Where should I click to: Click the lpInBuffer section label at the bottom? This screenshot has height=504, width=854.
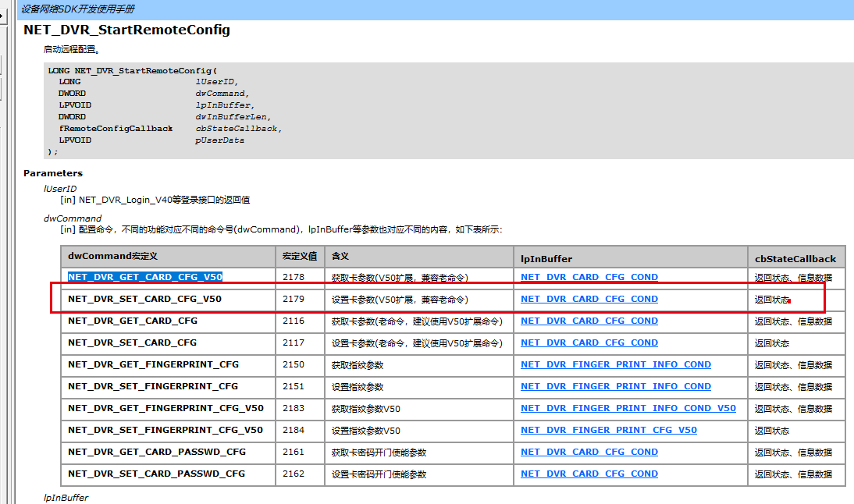[67, 497]
